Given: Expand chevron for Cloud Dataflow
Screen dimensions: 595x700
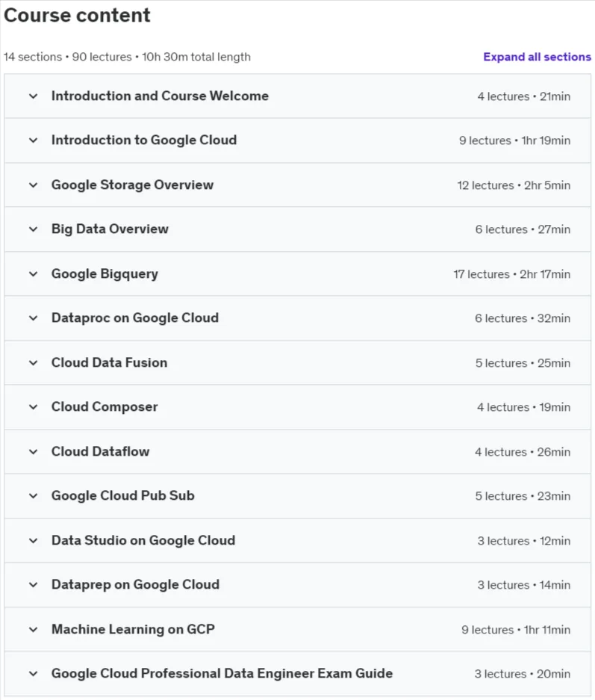Looking at the screenshot, I should click(x=33, y=451).
